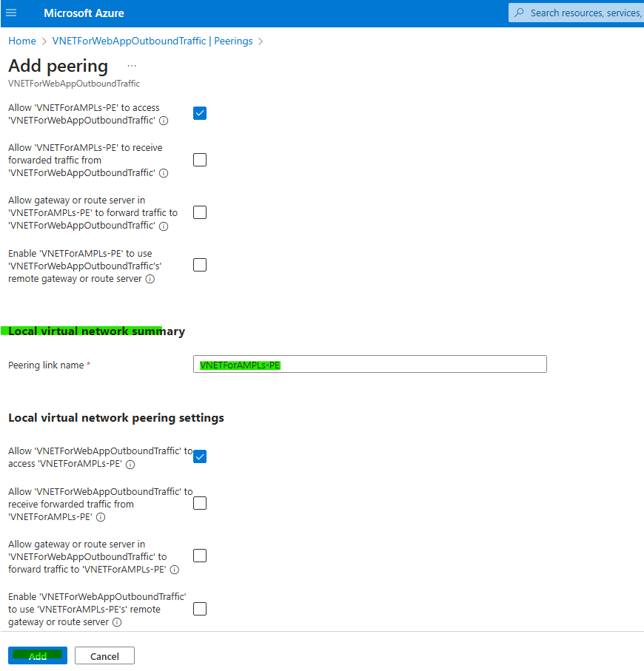
Task: Open the more options ellipsis beside Add peering
Action: point(132,66)
